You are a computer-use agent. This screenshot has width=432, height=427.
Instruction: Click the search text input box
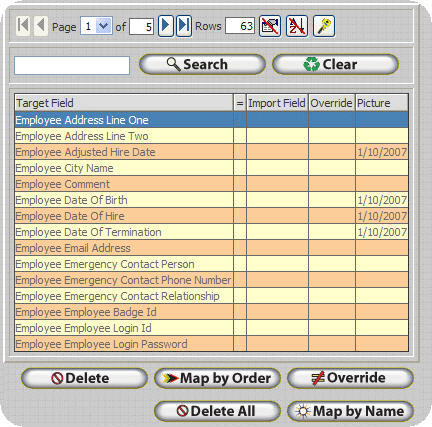coord(72,65)
